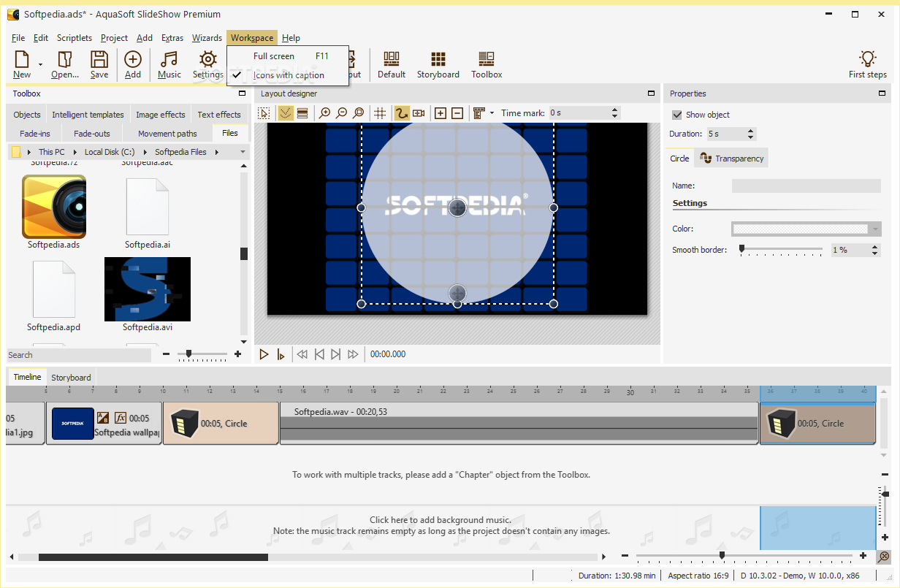
Task: Open align icon dropdown arrow in Layout designer
Action: (x=492, y=113)
